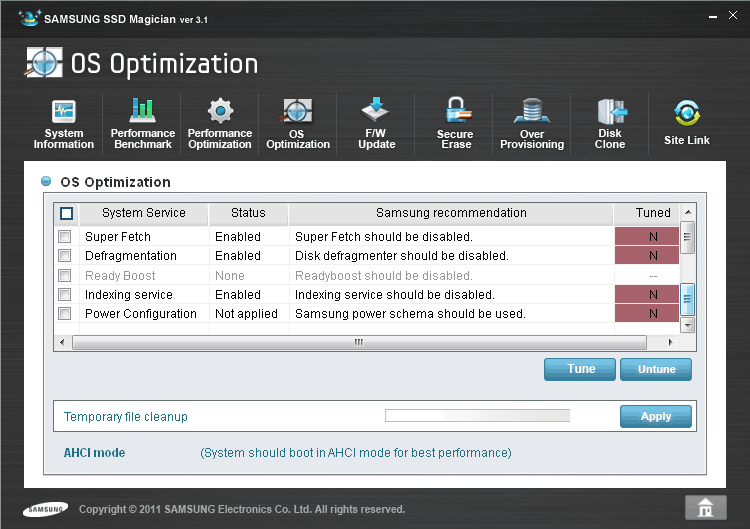Click the upper vertical scrollbar thumb
The width and height of the screenshot is (750, 529).
pyautogui.click(x=688, y=237)
